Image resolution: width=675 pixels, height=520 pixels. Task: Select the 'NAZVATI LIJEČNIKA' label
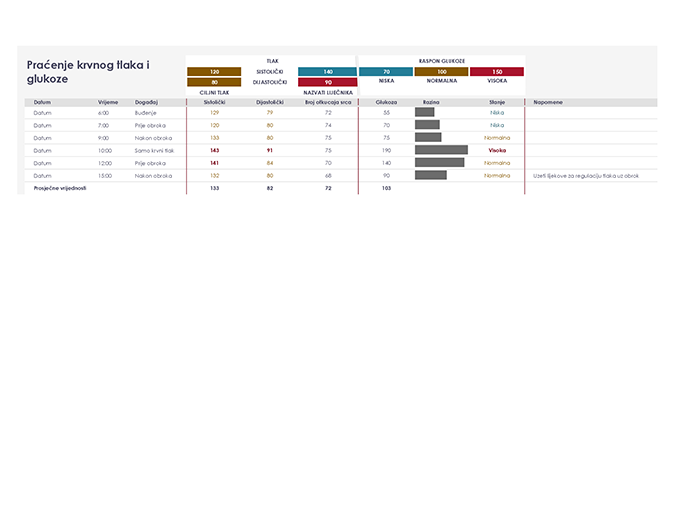click(x=328, y=93)
